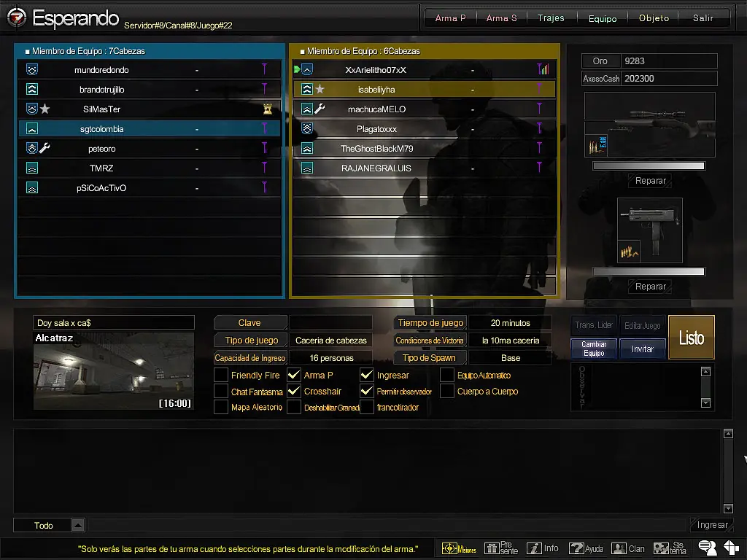747x560 pixels.
Task: Click the room name field 'Doy sala x ca$'
Action: point(113,322)
